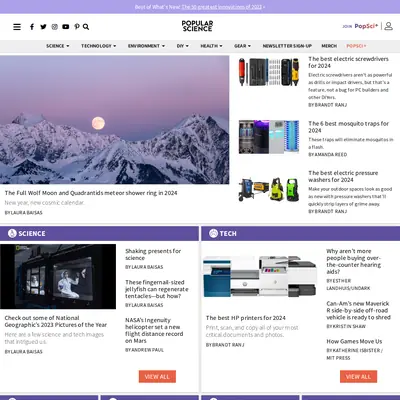The height and width of the screenshot is (400, 400).
Task: Open Andrew Paul author byline
Action: pyautogui.click(x=144, y=350)
